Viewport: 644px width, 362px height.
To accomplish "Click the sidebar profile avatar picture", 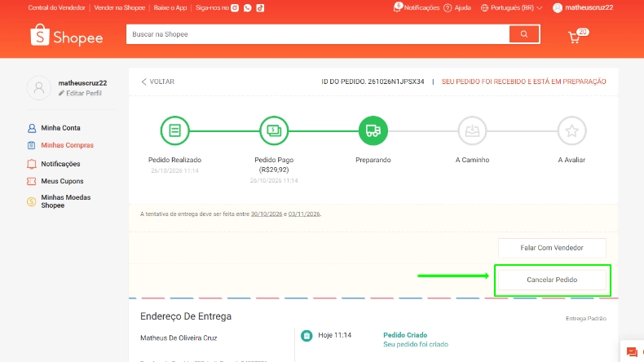I will coord(39,87).
